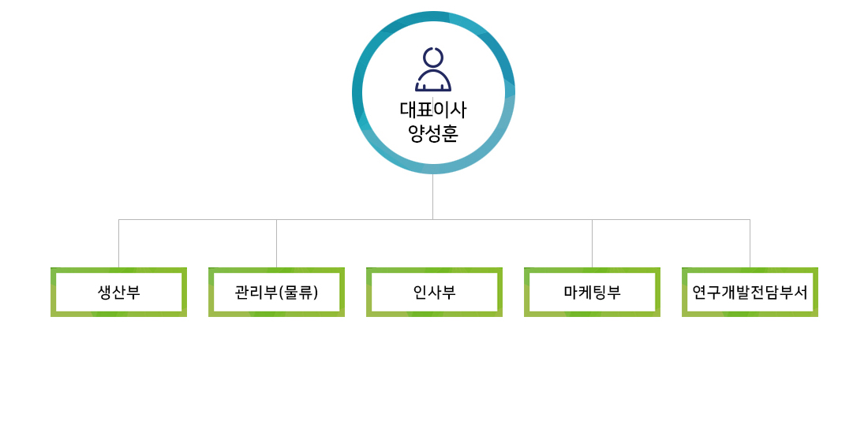This screenshot has height=440, width=868.
Task: Click the connector line above 마케팅부
Action: (x=592, y=244)
